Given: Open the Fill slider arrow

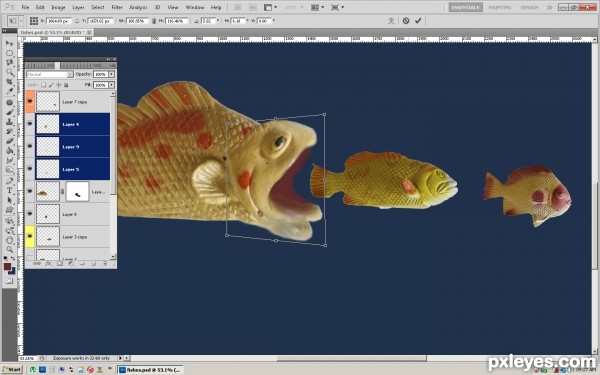Looking at the screenshot, I should [111, 85].
